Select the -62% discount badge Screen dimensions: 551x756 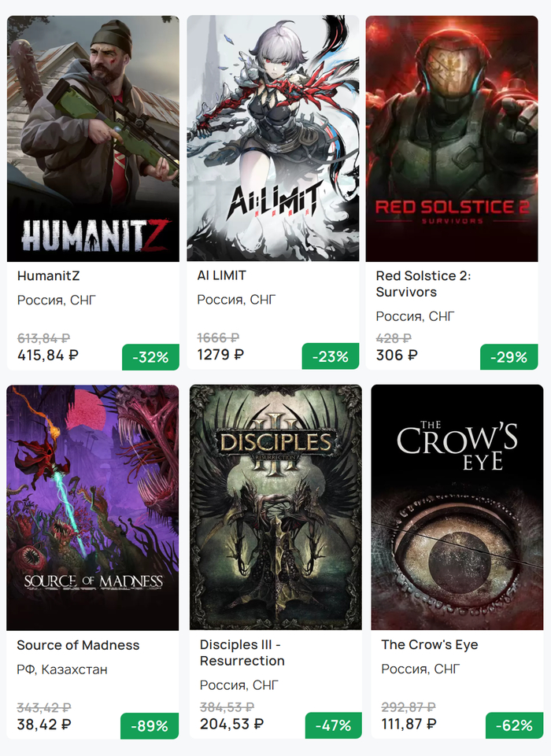pyautogui.click(x=512, y=725)
